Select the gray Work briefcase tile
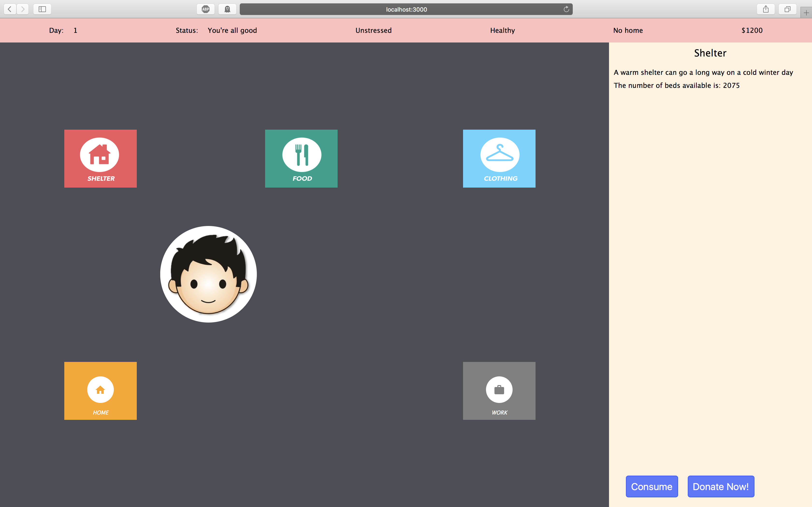The width and height of the screenshot is (812, 507). [499, 391]
